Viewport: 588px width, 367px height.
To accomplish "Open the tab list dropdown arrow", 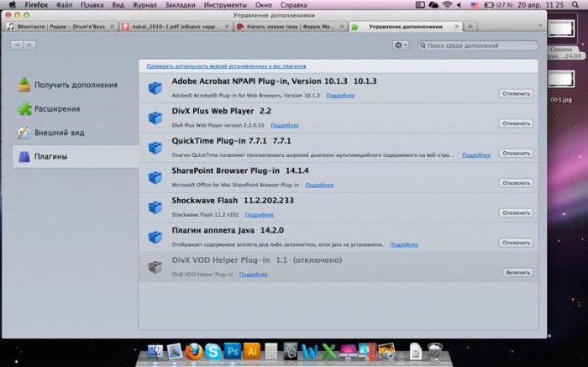I will click(540, 26).
